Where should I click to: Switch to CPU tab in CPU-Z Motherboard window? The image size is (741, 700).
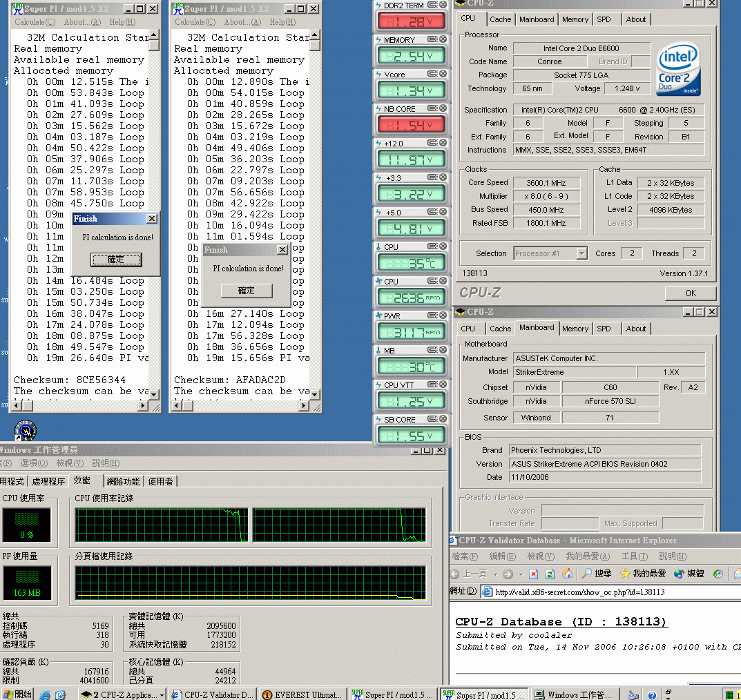pyautogui.click(x=468, y=329)
